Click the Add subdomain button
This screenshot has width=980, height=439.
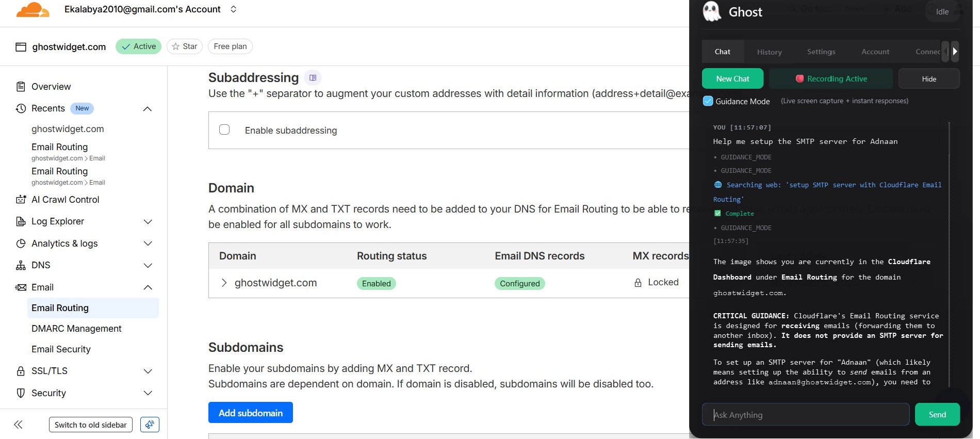point(250,413)
